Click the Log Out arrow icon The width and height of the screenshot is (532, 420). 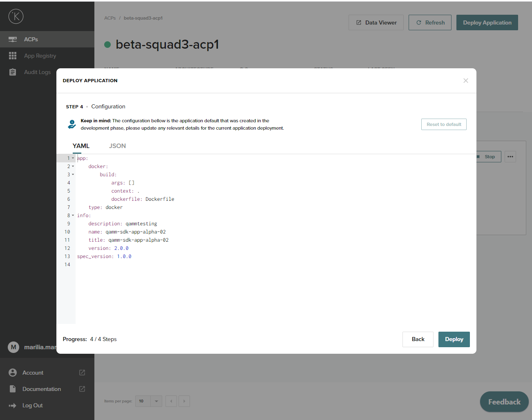(x=13, y=405)
